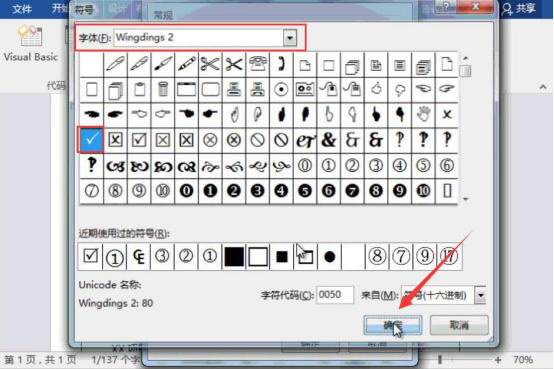This screenshot has height=369, width=554.
Task: Select the open hand symbol
Action: pyautogui.click(x=423, y=115)
